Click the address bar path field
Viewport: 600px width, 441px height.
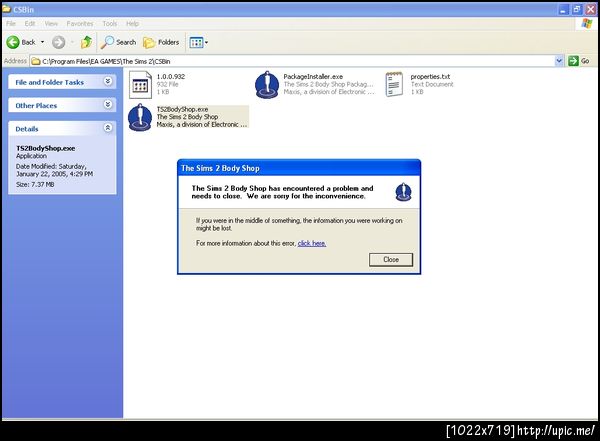[x=293, y=61]
